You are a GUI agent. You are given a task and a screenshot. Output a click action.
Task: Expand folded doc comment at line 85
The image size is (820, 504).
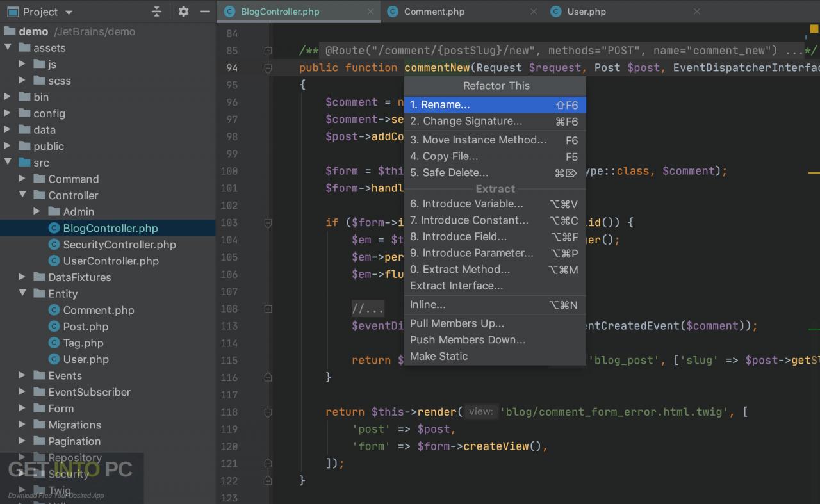point(268,51)
